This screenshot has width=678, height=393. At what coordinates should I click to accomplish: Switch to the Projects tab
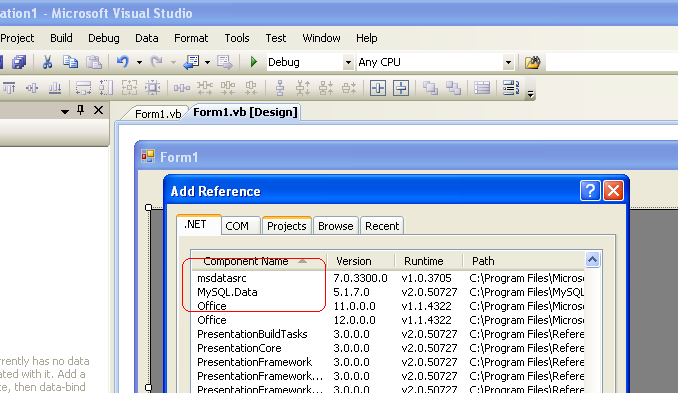point(287,226)
